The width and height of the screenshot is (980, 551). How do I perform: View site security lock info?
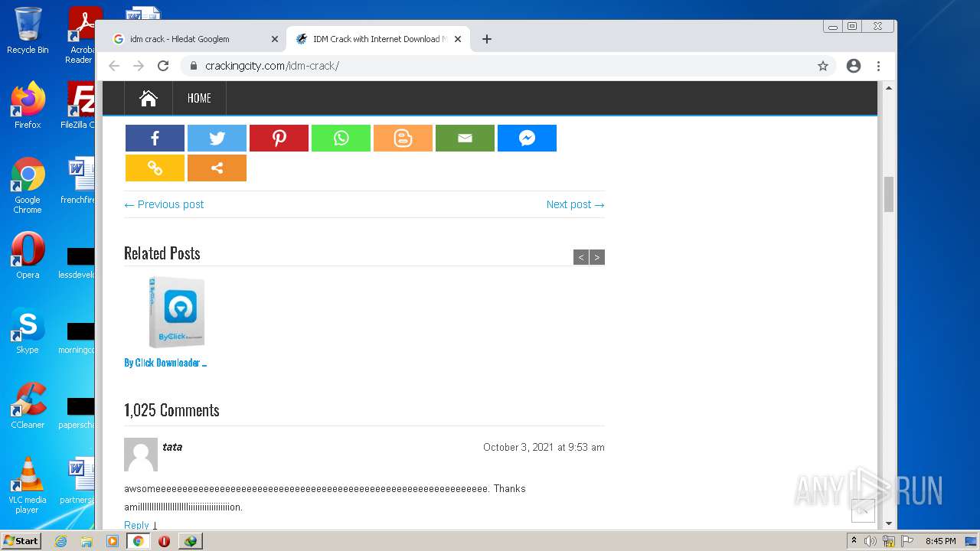tap(193, 66)
